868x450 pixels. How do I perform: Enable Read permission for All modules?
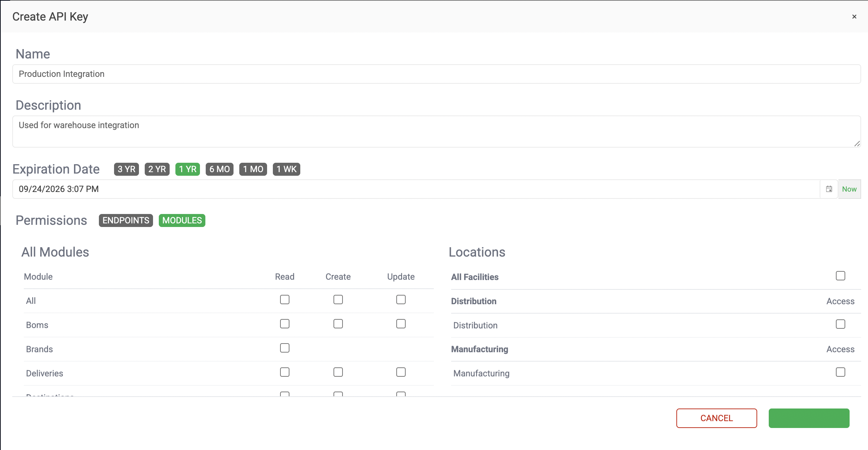coord(285,300)
